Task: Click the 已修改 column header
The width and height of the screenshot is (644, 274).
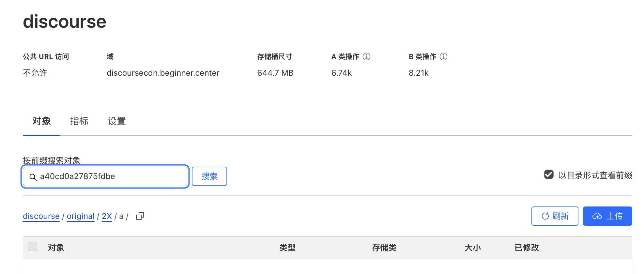Action: pyautogui.click(x=527, y=248)
